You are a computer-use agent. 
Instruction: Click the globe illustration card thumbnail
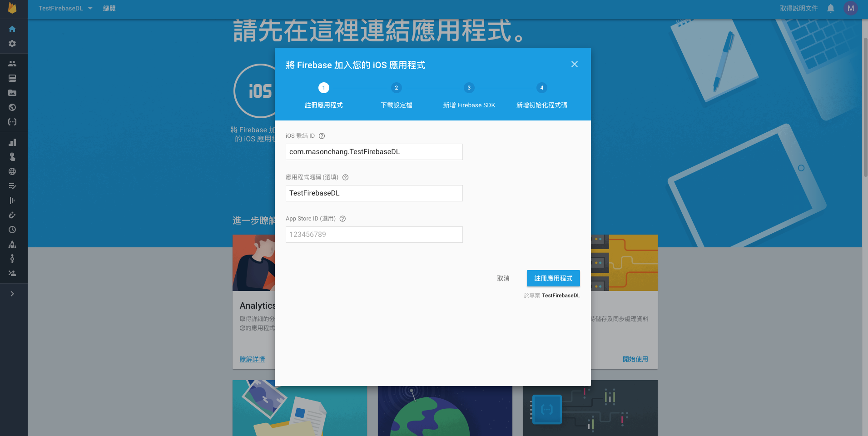(445, 411)
